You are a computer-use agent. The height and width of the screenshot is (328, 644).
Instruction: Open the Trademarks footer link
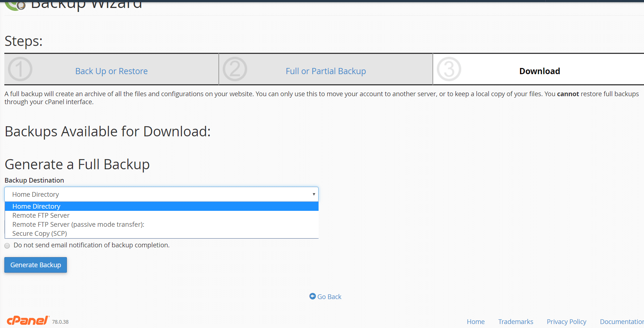click(x=515, y=321)
